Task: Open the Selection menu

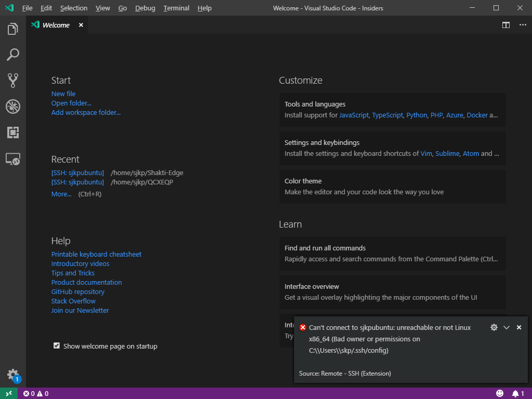Action: click(74, 8)
